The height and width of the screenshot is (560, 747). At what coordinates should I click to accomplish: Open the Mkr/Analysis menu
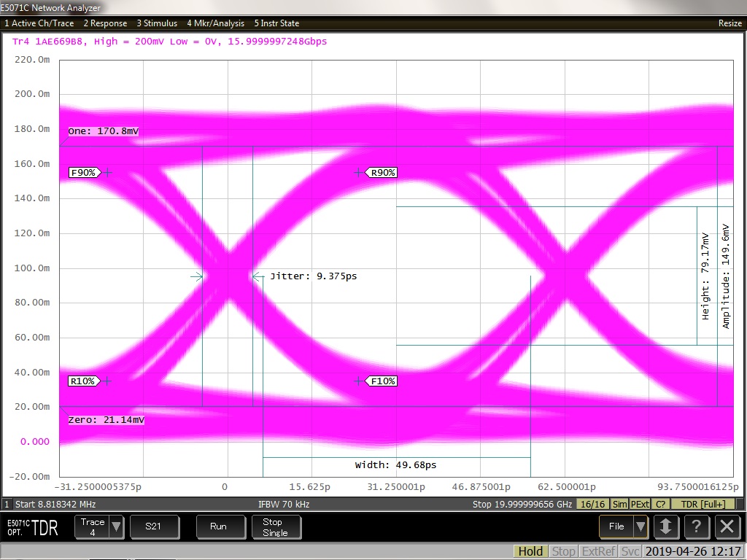tap(217, 23)
